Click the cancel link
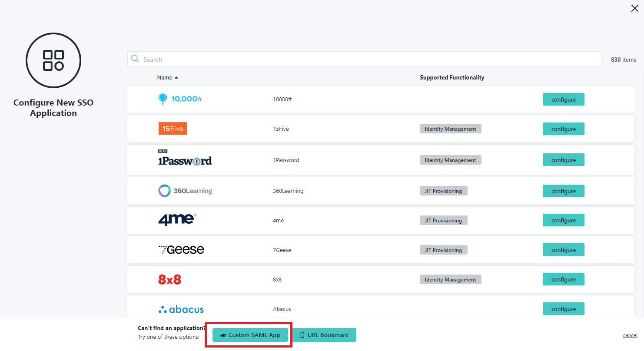This screenshot has width=644, height=351. (x=630, y=335)
